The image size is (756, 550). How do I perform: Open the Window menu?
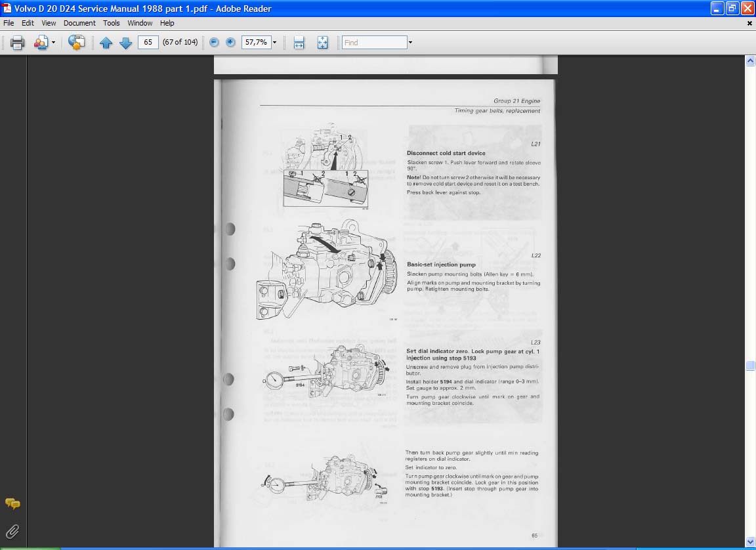tap(140, 23)
